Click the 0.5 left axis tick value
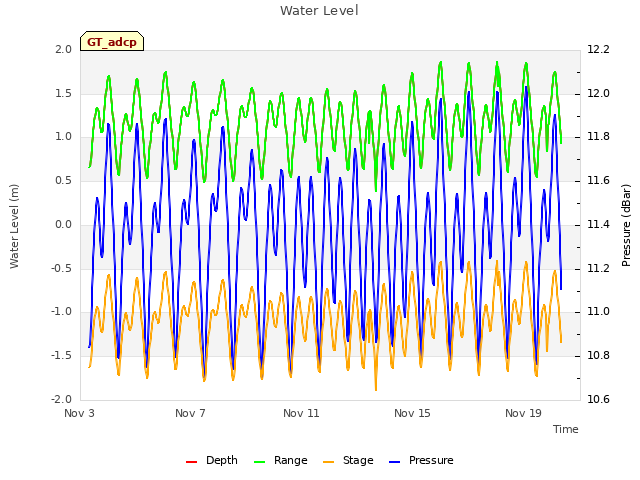This screenshot has height=480, width=640. coord(63,181)
